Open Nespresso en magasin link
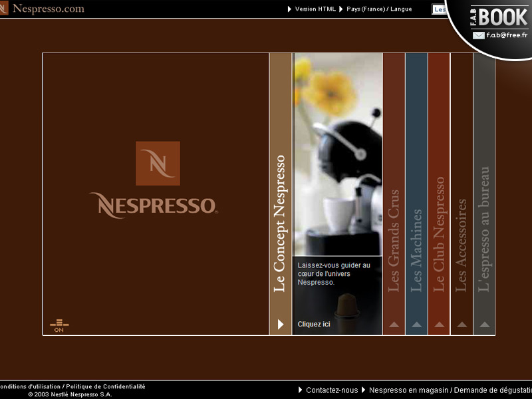Image resolution: width=532 pixels, height=399 pixels. 408,390
